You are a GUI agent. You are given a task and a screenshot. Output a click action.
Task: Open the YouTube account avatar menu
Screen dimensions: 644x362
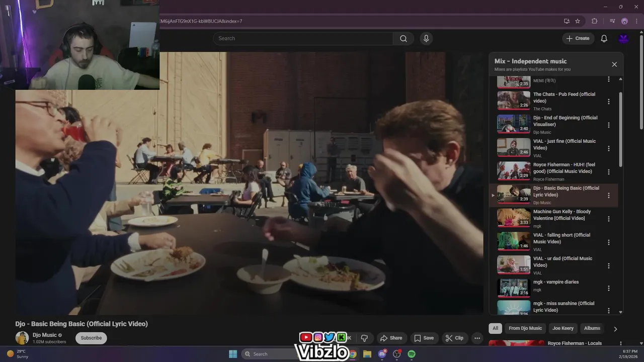[x=624, y=39]
